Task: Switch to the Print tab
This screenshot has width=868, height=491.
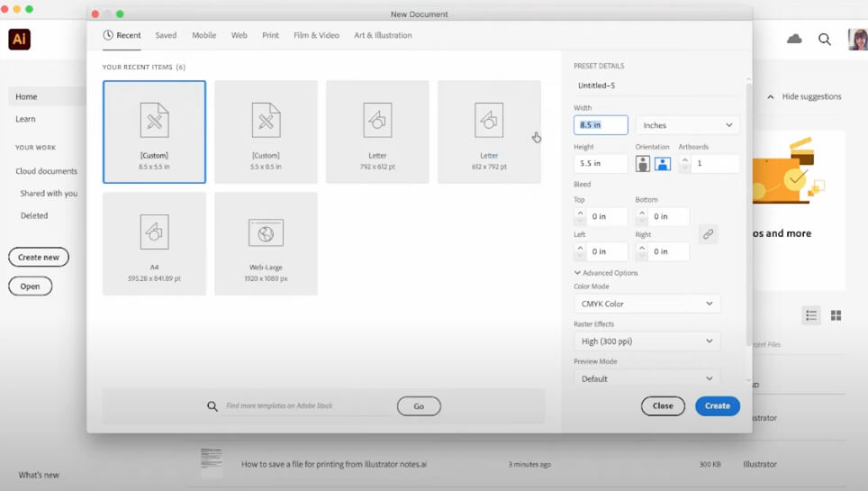Action: (x=270, y=35)
